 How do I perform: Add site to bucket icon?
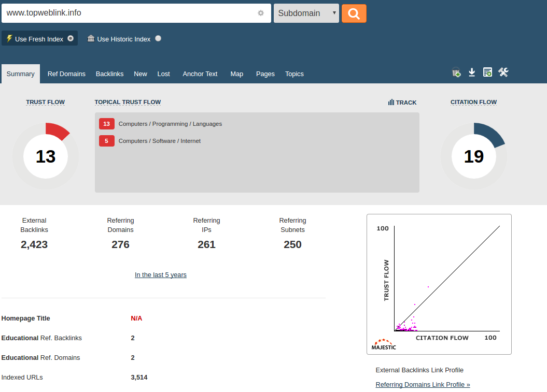(x=456, y=72)
